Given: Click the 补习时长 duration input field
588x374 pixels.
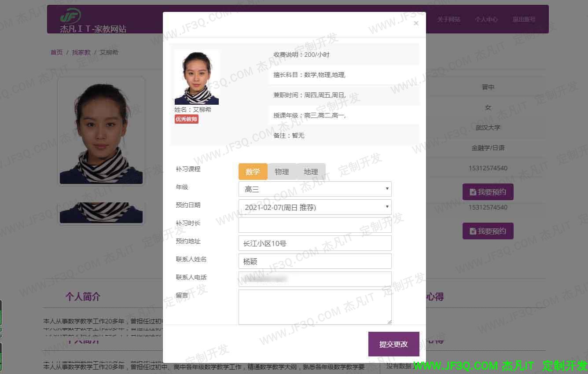Looking at the screenshot, I should tap(315, 225).
